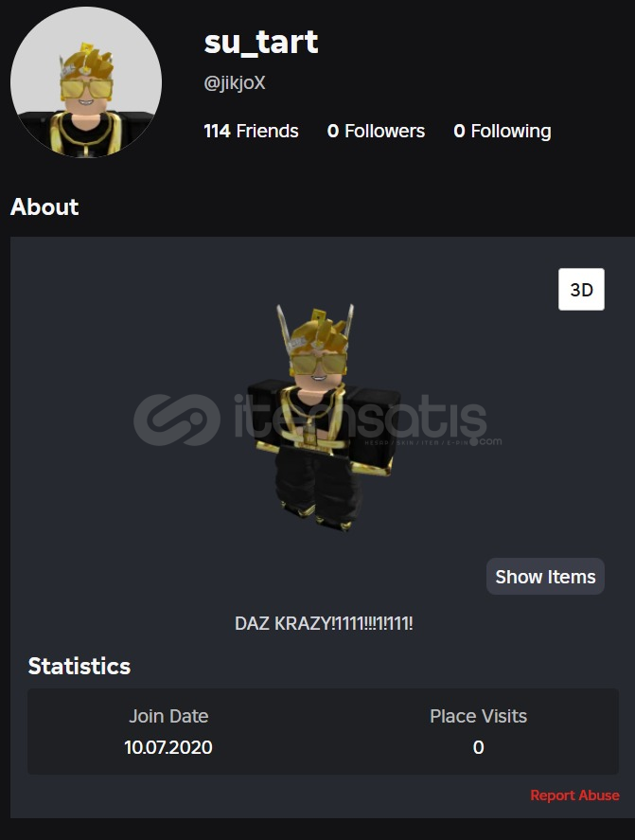Open the 114 Friends list

[x=251, y=131]
